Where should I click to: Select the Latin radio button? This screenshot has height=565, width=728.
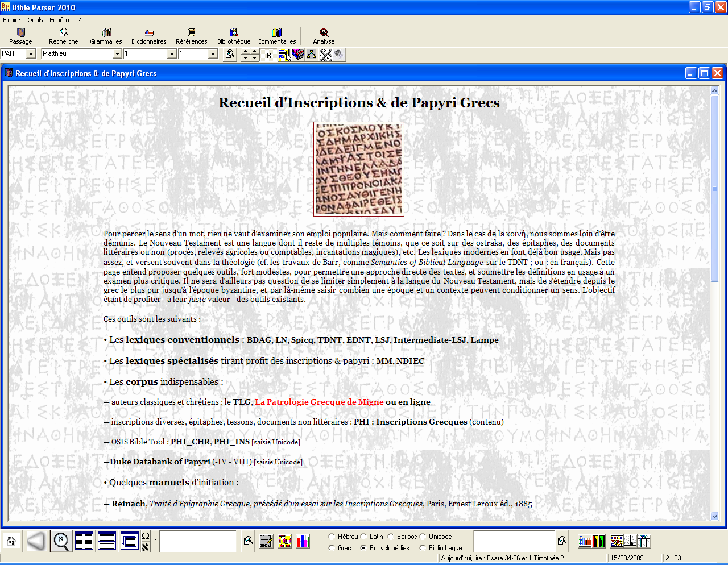click(363, 537)
